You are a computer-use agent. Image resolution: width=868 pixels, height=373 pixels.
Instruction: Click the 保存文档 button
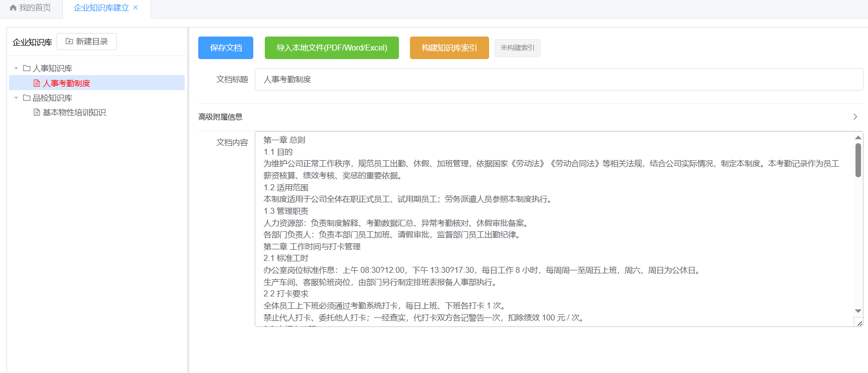pos(226,48)
